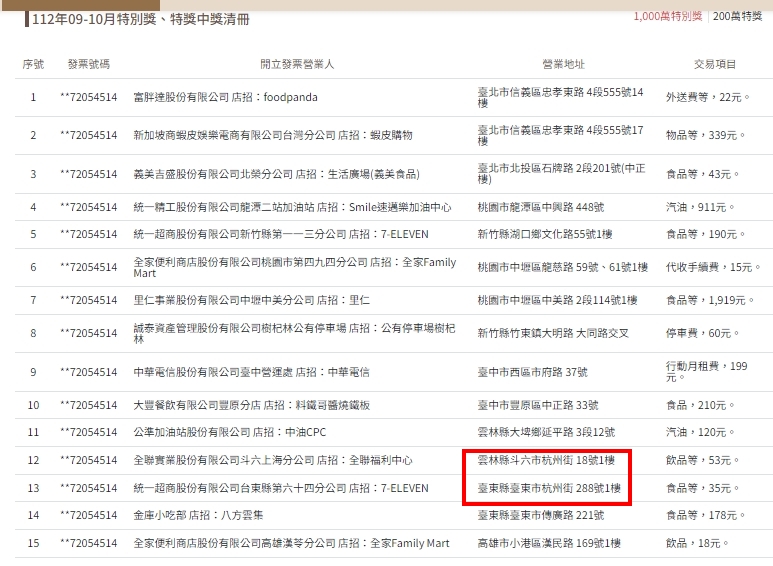Image resolution: width=773 pixels, height=566 pixels.
Task: Select the 義美吉盛 business name in row 3
Action: (277, 174)
